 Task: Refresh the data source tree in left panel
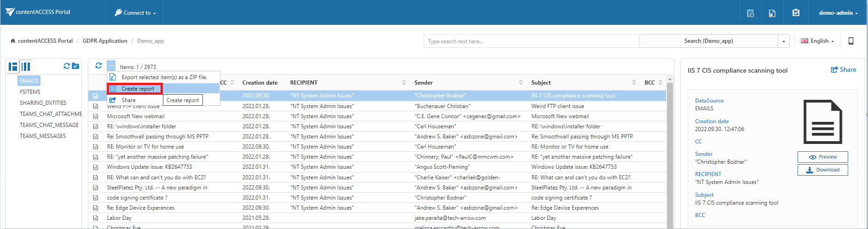click(67, 66)
